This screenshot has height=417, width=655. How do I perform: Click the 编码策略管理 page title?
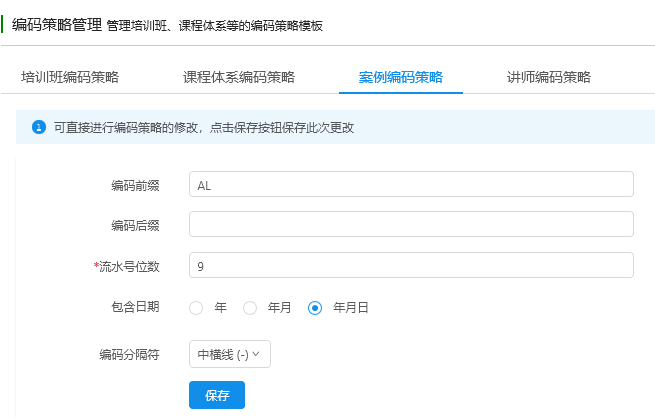click(57, 25)
